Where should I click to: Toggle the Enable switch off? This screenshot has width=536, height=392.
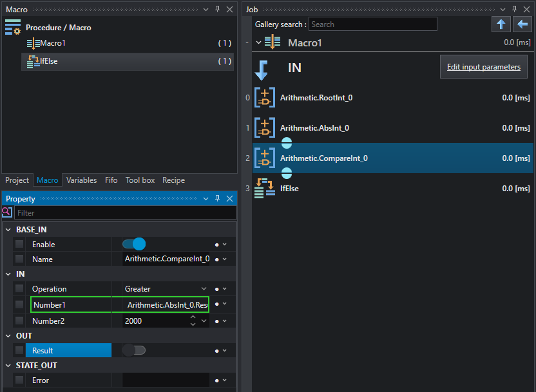134,244
